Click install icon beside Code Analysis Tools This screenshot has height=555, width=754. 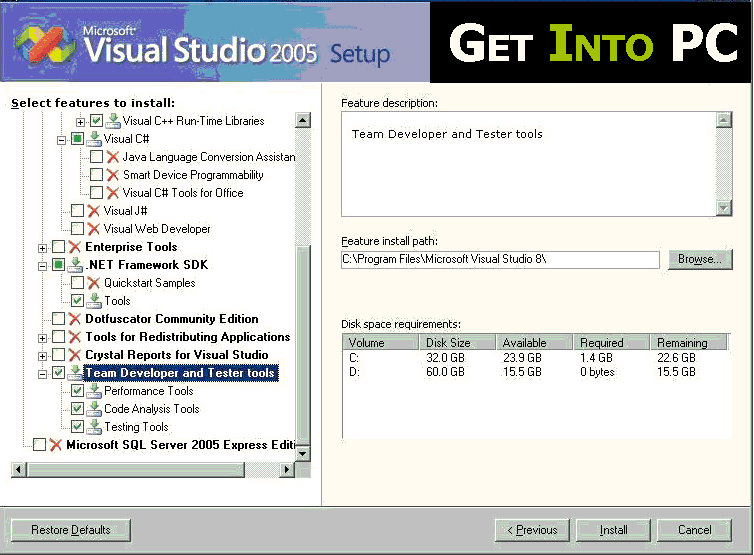coord(94,409)
